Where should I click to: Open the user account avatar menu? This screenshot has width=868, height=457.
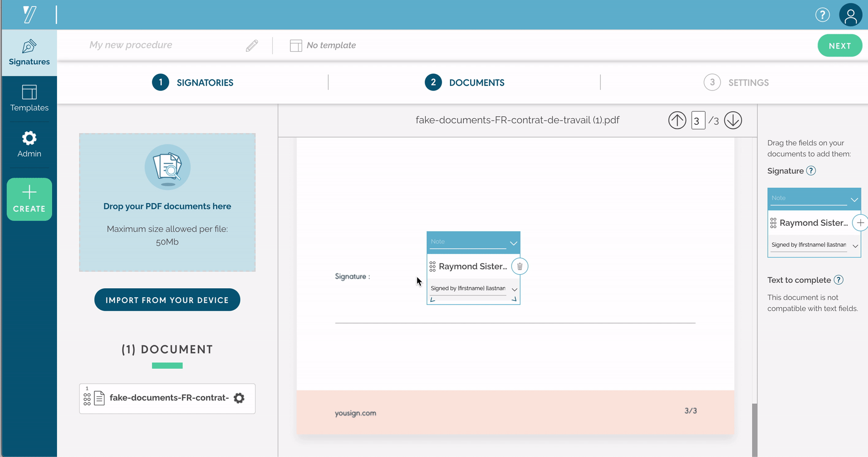[x=850, y=15]
